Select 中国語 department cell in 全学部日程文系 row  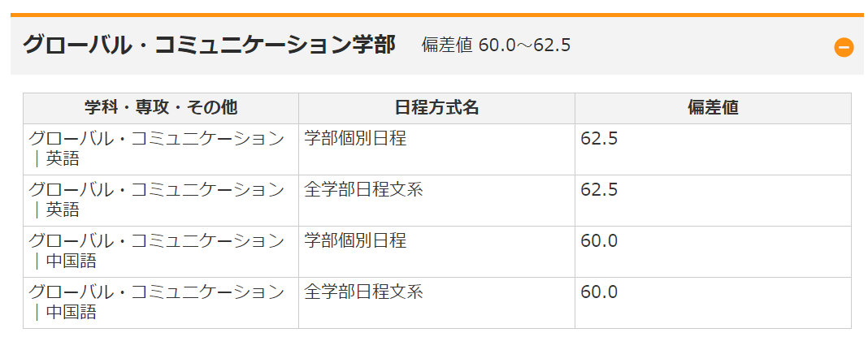[x=161, y=303]
